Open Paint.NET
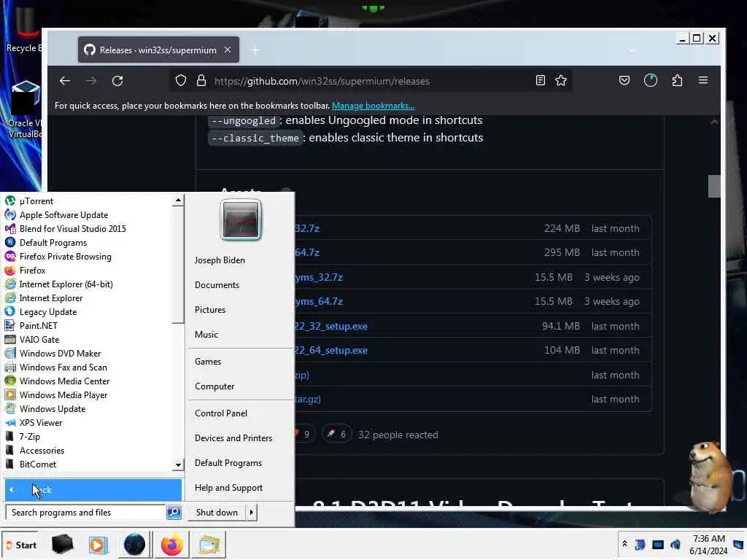 point(38,326)
